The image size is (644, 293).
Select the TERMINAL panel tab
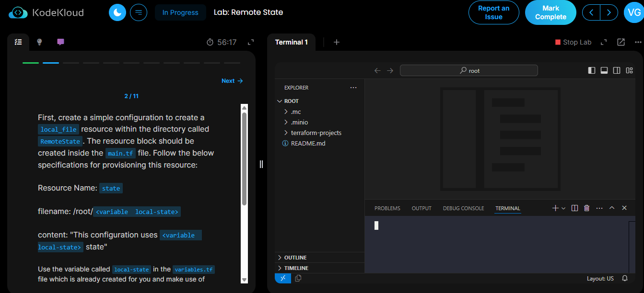coord(508,208)
